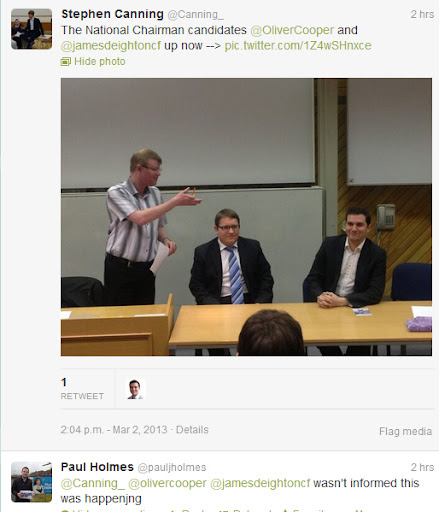Open the embedded candidates photo
The width and height of the screenshot is (439, 512).
(x=246, y=217)
